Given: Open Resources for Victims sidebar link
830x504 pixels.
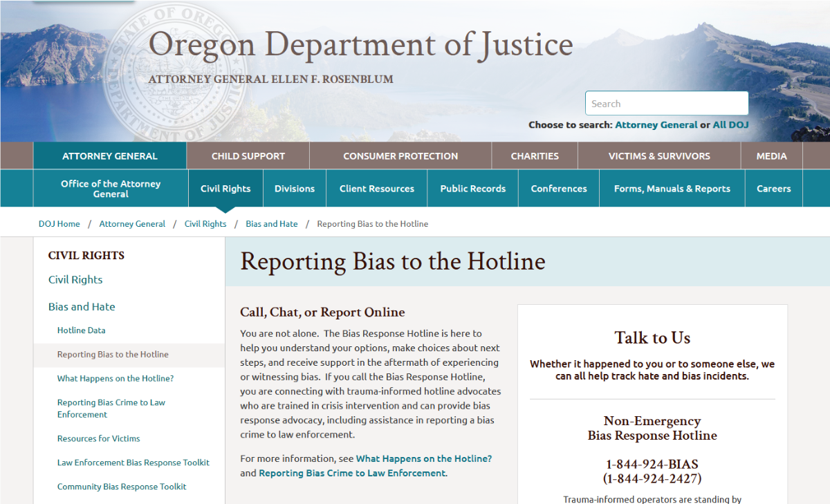Looking at the screenshot, I should pyautogui.click(x=99, y=439).
